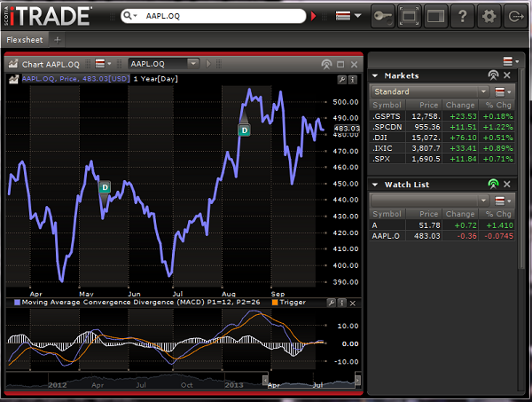Open the right sidebar panel menu icon
This screenshot has height=402, width=532.
[511, 61]
